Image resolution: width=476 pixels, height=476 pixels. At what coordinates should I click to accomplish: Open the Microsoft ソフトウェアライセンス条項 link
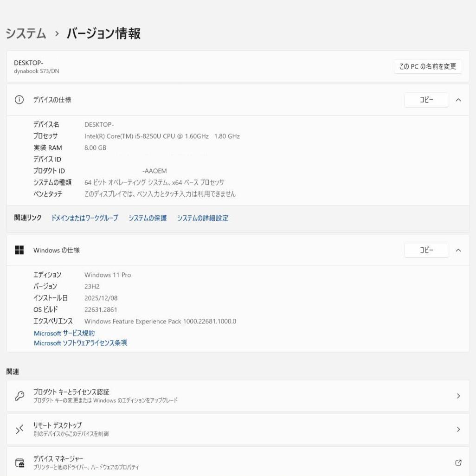80,343
